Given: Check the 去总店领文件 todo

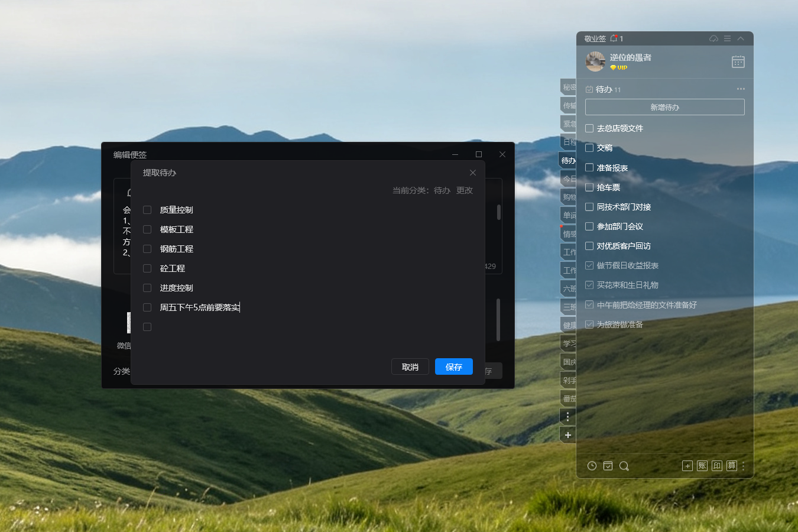Looking at the screenshot, I should 589,128.
